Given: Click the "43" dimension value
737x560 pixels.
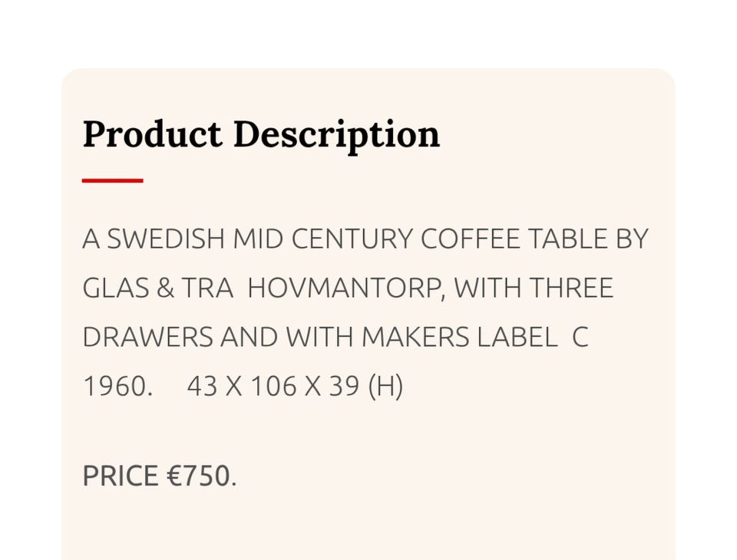Looking at the screenshot, I should 202,386.
